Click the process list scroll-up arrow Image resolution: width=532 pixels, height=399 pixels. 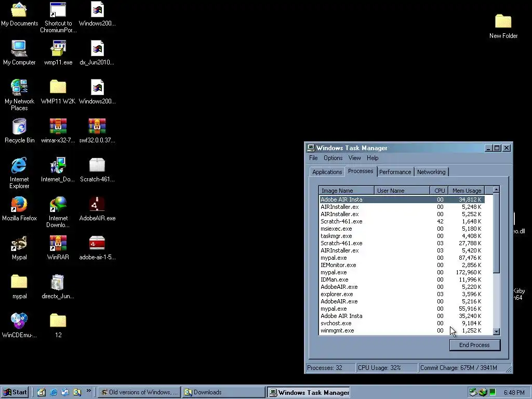click(496, 190)
